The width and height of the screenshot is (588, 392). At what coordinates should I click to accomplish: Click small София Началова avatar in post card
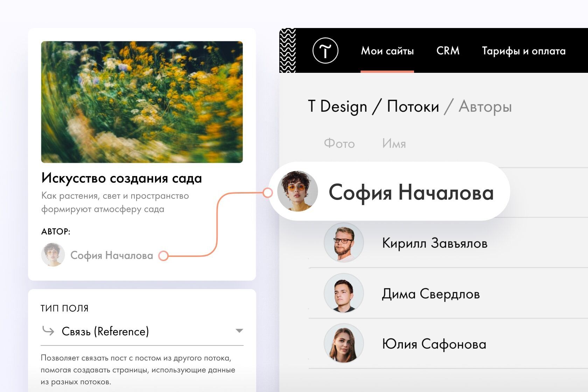point(53,255)
